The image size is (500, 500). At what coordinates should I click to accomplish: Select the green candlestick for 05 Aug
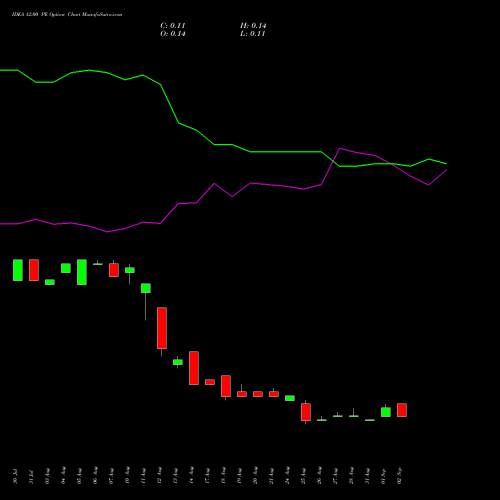point(82,272)
